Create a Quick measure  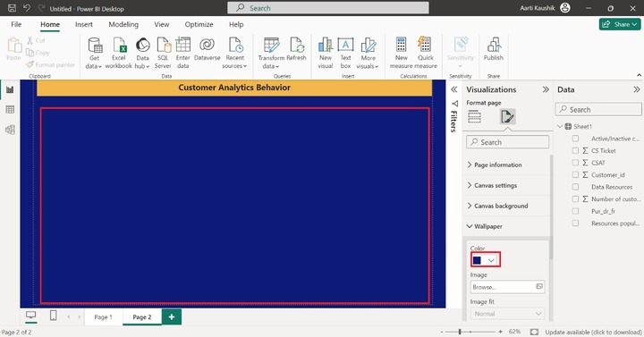(426, 53)
